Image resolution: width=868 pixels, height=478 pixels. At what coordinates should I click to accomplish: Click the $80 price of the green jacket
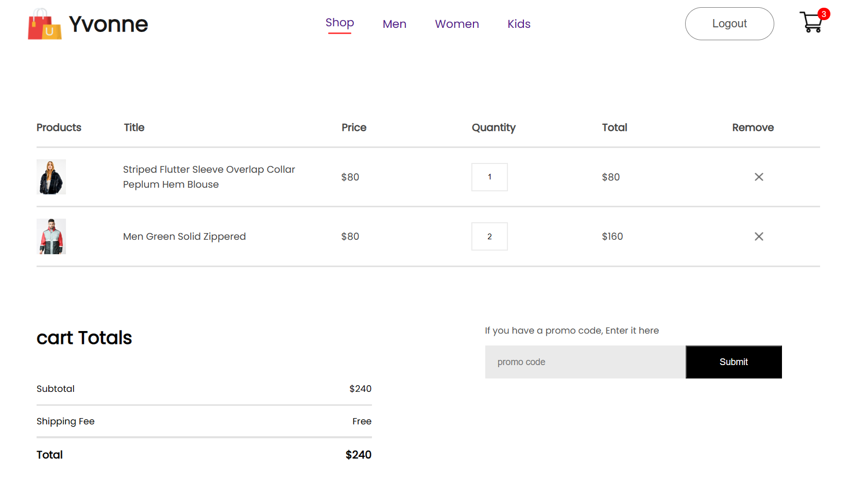350,236
